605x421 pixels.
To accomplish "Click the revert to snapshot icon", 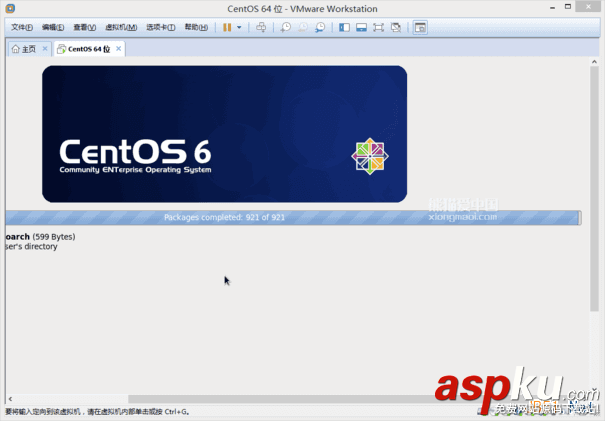I will 303,27.
